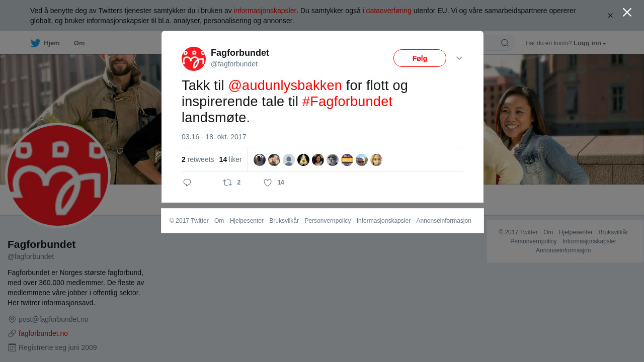Follow Fagforbundet with Følg button
Viewport: 644px width, 362px height.
(420, 58)
